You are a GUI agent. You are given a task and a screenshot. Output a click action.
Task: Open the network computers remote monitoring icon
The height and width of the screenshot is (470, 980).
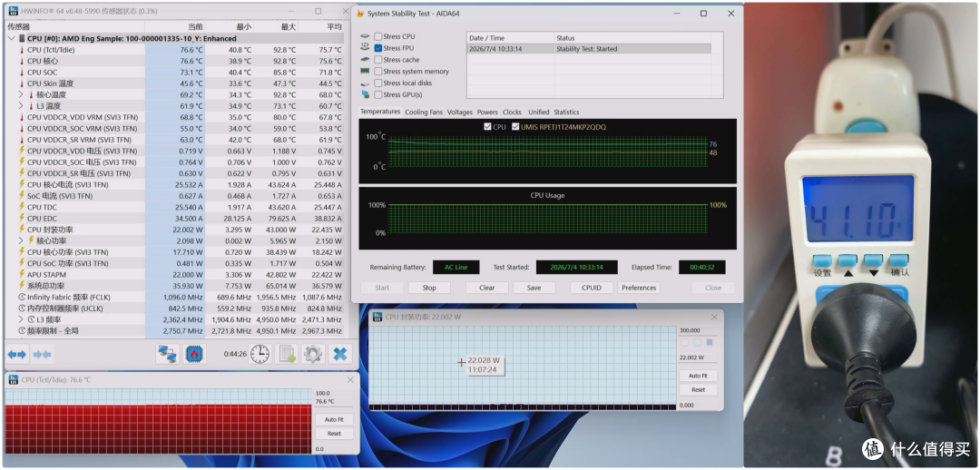[167, 354]
